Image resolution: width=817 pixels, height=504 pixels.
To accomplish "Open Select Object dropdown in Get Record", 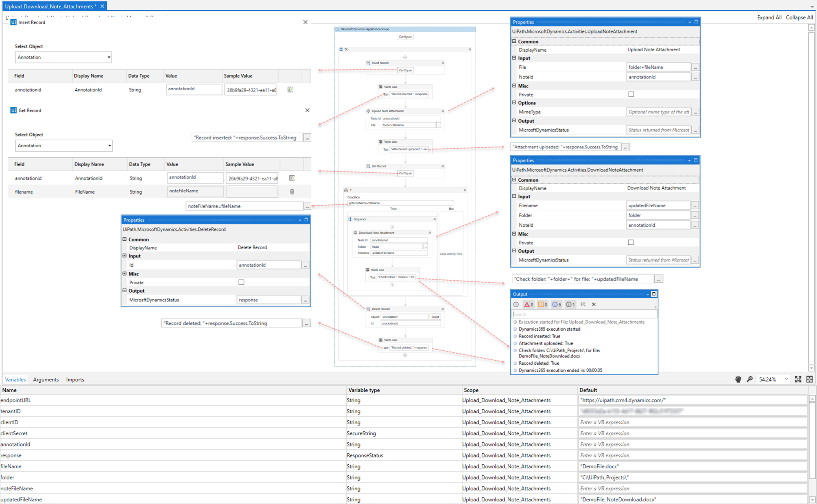I will pos(64,146).
